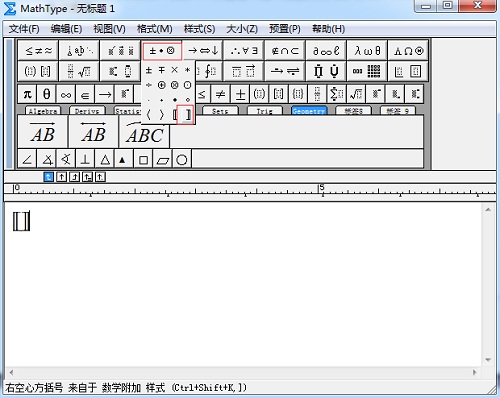Insert the pi symbol from the small bar
This screenshot has width=500, height=398.
pyautogui.click(x=27, y=94)
